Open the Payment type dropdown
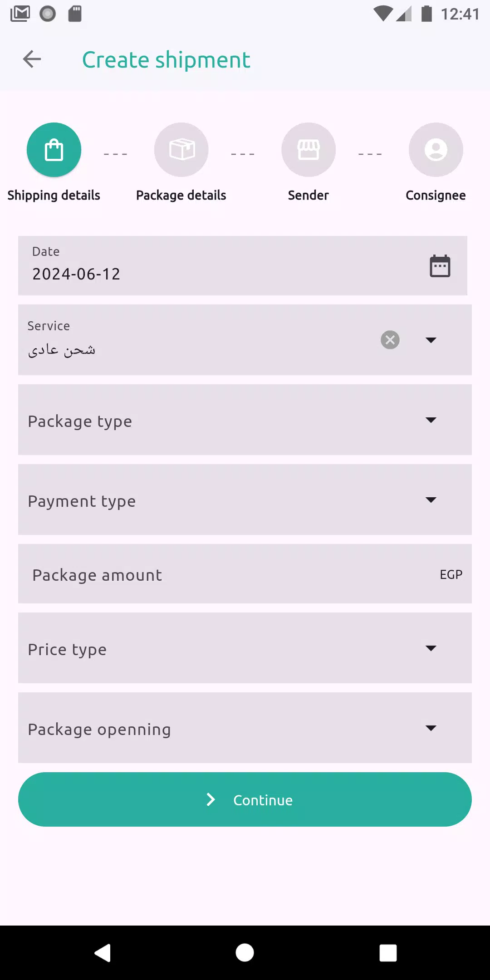Screen dimensions: 490x980 click(x=245, y=500)
